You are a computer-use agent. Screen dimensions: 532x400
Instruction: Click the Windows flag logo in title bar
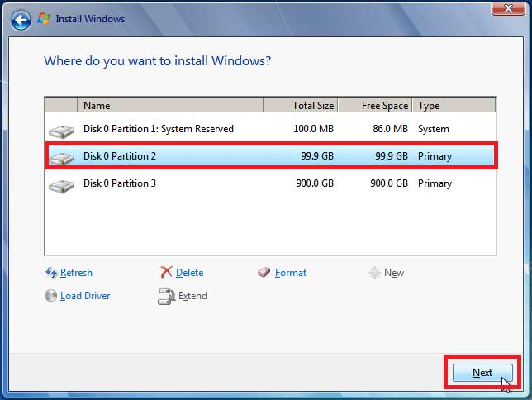pos(44,19)
